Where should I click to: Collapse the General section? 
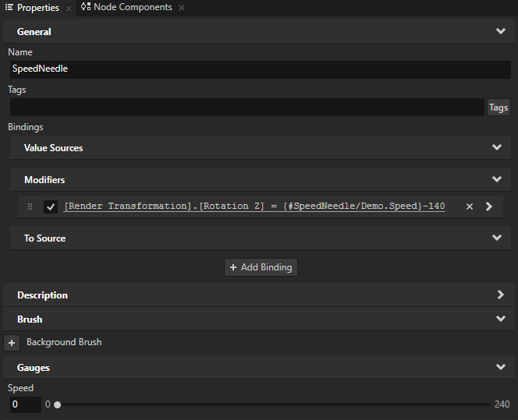pos(501,31)
